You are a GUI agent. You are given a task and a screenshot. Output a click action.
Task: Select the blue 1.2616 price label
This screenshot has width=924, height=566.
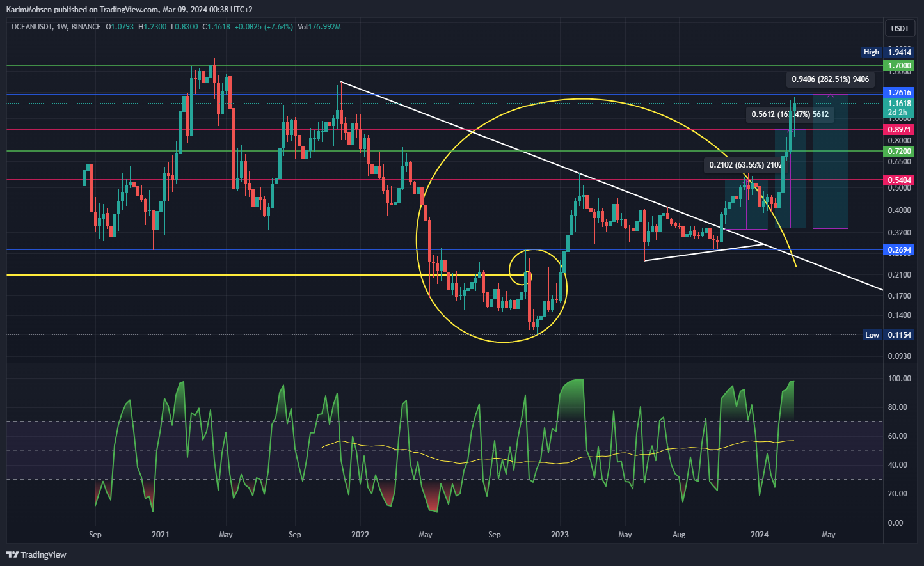click(899, 93)
